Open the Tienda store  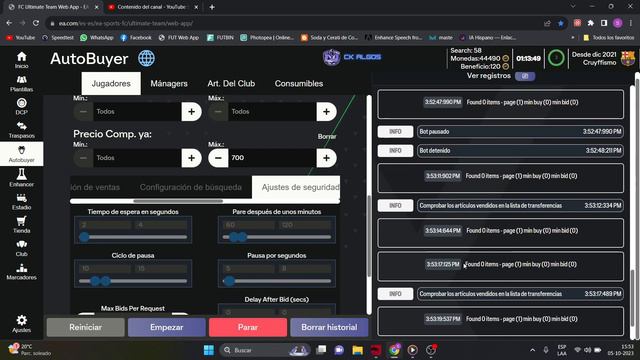coord(22,225)
